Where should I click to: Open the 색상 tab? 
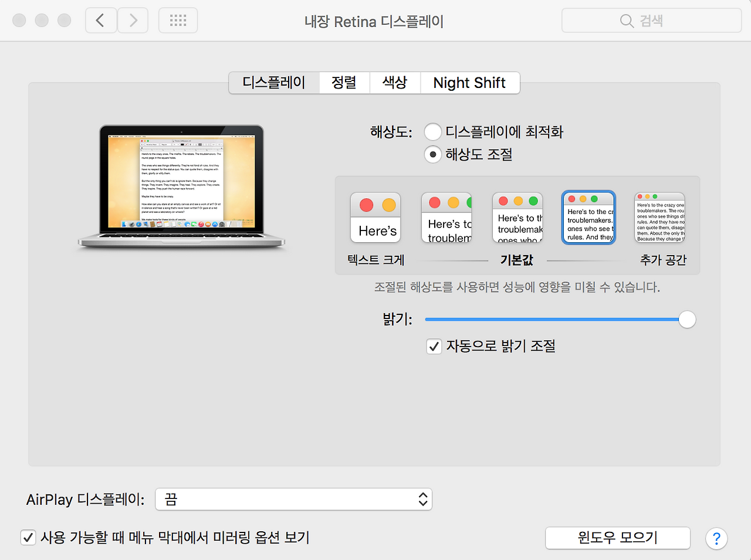pyautogui.click(x=395, y=83)
